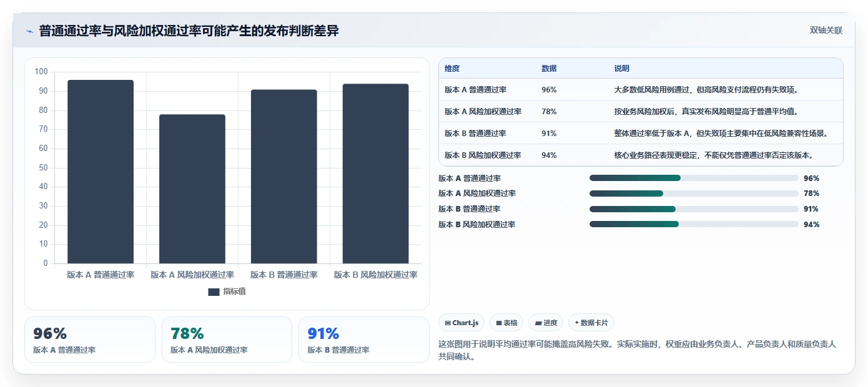Click the x-axis label 版本 B 风险加权通过率
This screenshot has height=387, width=868.
[376, 275]
